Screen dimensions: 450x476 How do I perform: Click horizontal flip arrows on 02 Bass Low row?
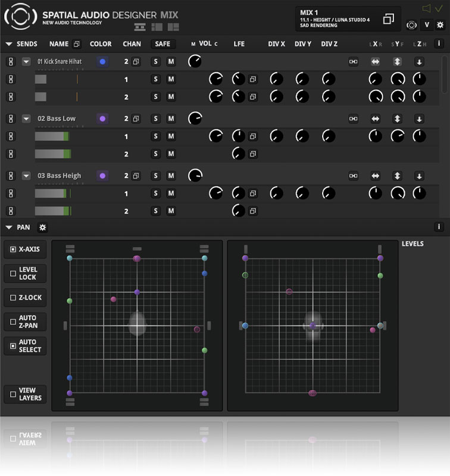pos(376,118)
